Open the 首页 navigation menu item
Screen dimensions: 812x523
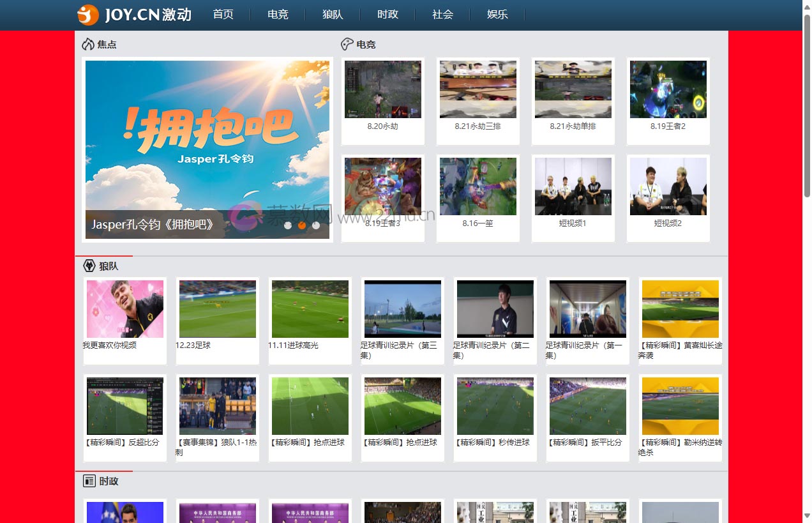coord(223,15)
